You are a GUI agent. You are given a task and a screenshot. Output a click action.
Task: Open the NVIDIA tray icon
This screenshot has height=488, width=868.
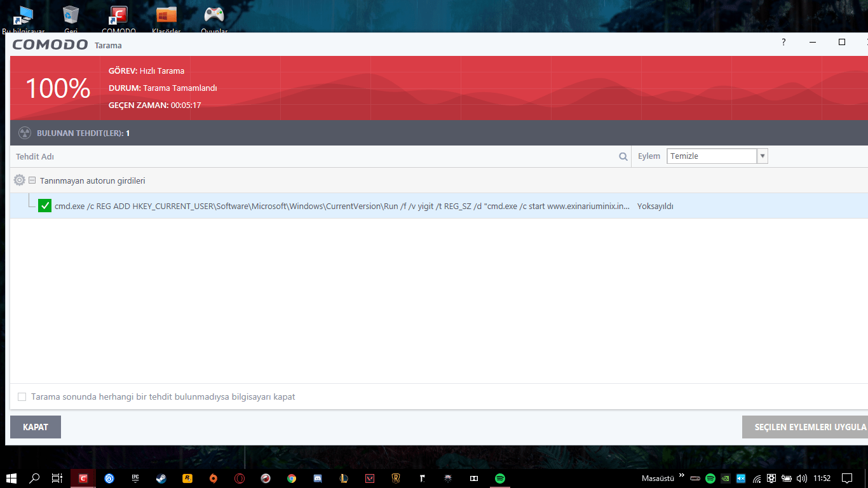click(726, 478)
